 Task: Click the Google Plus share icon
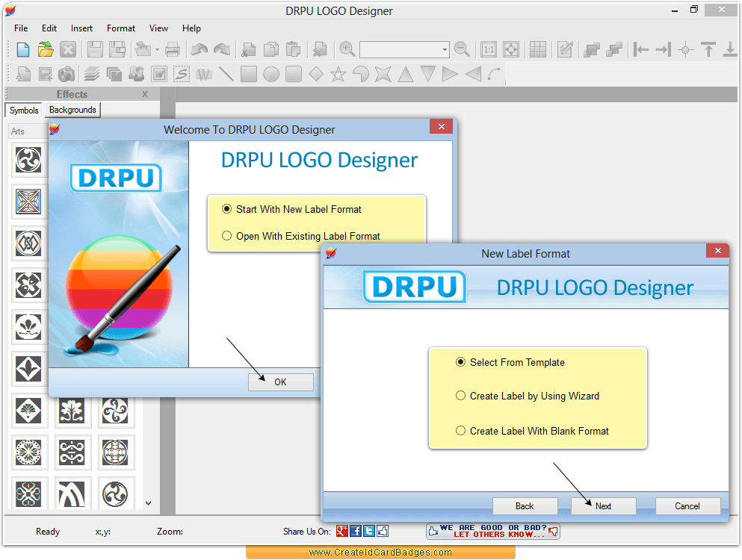342,531
